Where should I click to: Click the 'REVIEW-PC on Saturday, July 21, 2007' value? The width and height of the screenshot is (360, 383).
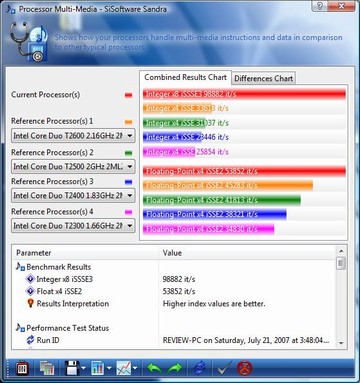click(246, 340)
